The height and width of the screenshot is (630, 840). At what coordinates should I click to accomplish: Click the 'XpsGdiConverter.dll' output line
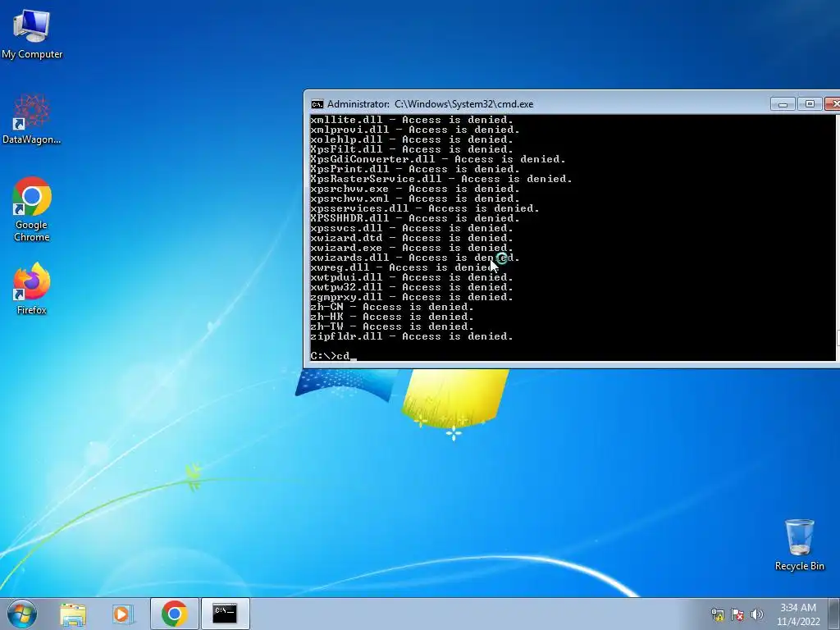click(x=438, y=159)
